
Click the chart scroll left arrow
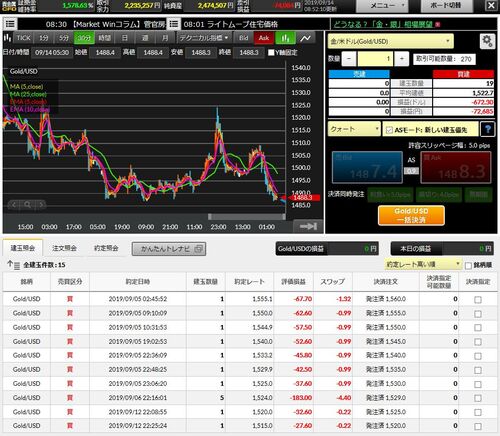[x=14, y=205]
